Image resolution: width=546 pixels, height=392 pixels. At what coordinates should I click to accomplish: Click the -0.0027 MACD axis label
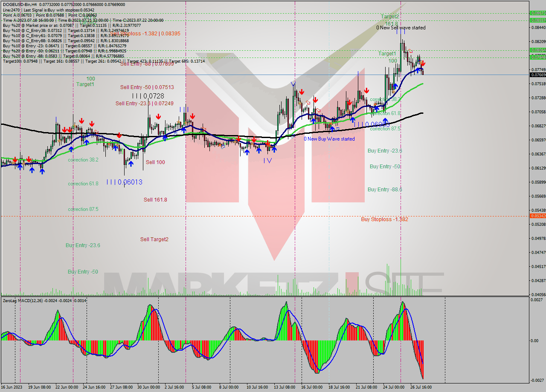(536, 380)
